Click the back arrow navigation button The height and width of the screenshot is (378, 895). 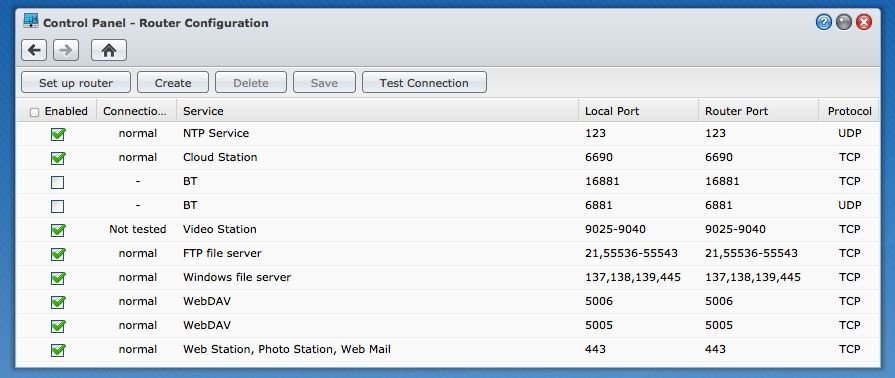tap(34, 50)
